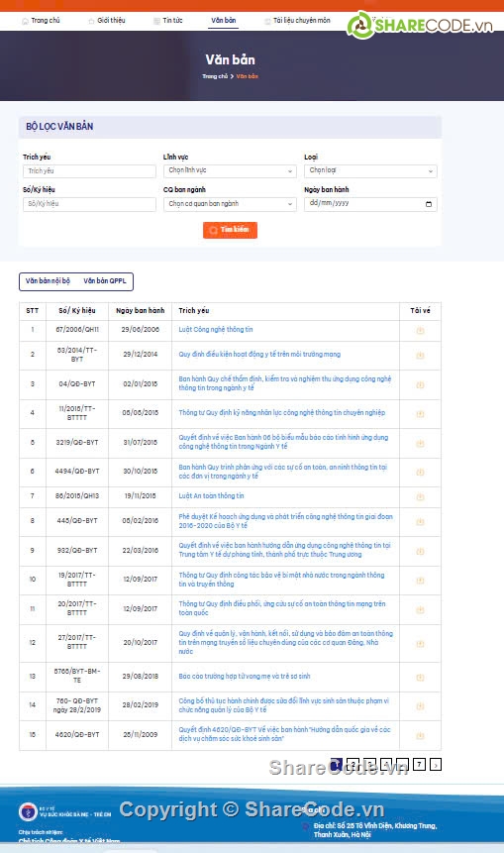This screenshot has width=504, height=853.
Task: Open Phê duyệt Kế hoạch ứng dụng CNTT link
Action: coord(285,521)
